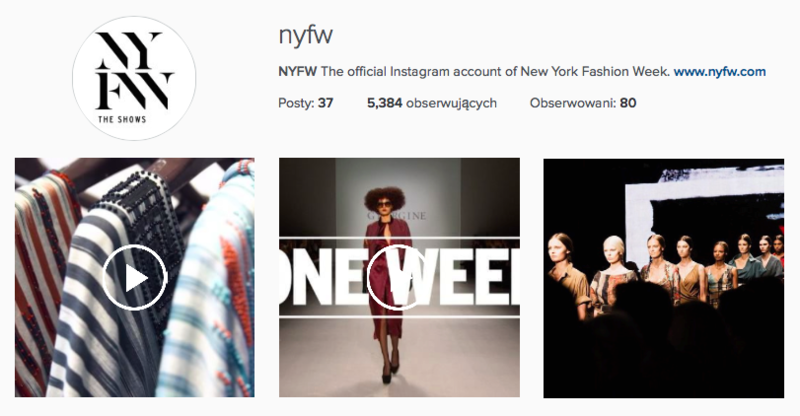View the 5,384 obserwujących followers list
This screenshot has height=416, width=800.
[432, 103]
